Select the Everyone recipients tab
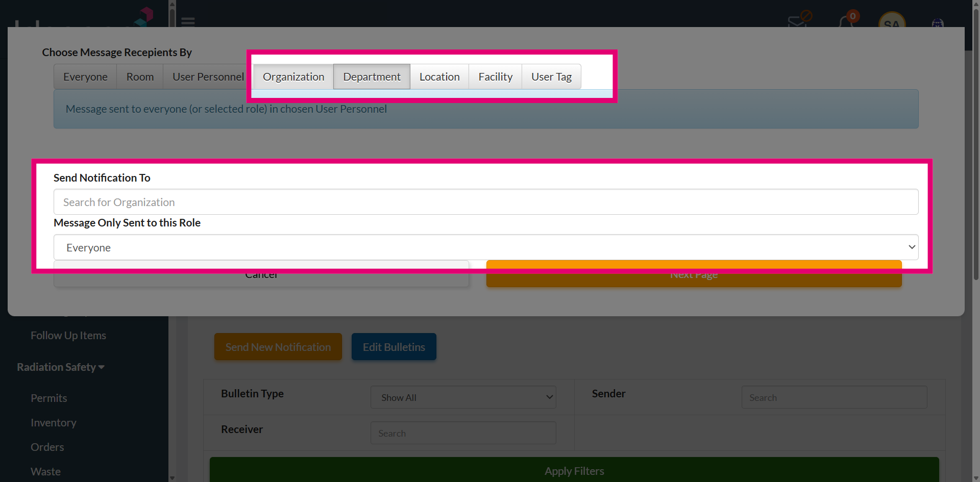Viewport: 980px width, 482px height. coord(85,77)
